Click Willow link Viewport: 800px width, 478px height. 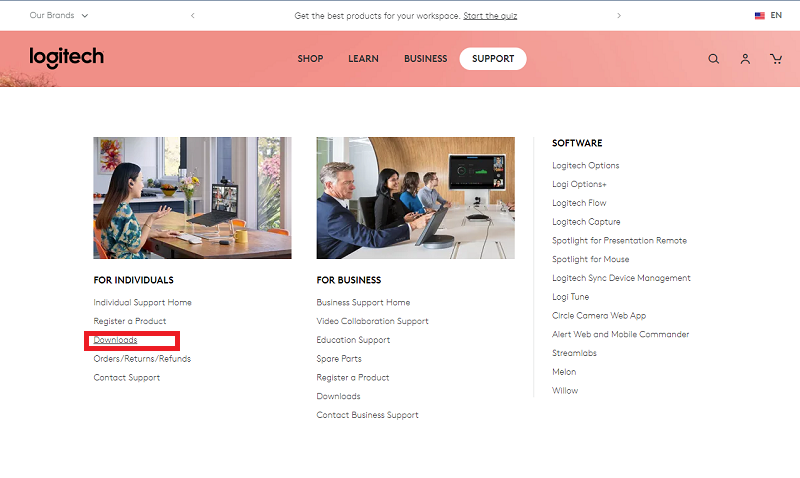click(x=565, y=391)
